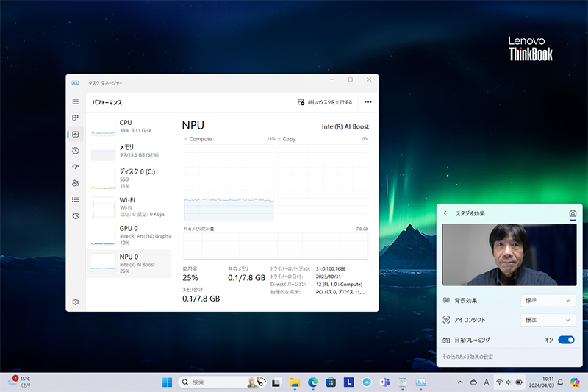Open the アイ コンタクト dropdown
The image size is (588, 392).
[548, 320]
